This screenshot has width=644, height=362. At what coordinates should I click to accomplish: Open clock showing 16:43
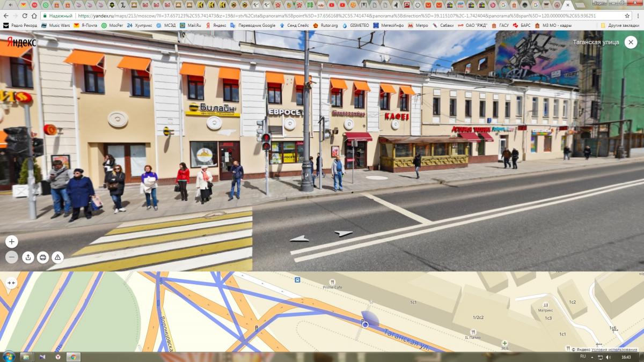[x=626, y=357]
